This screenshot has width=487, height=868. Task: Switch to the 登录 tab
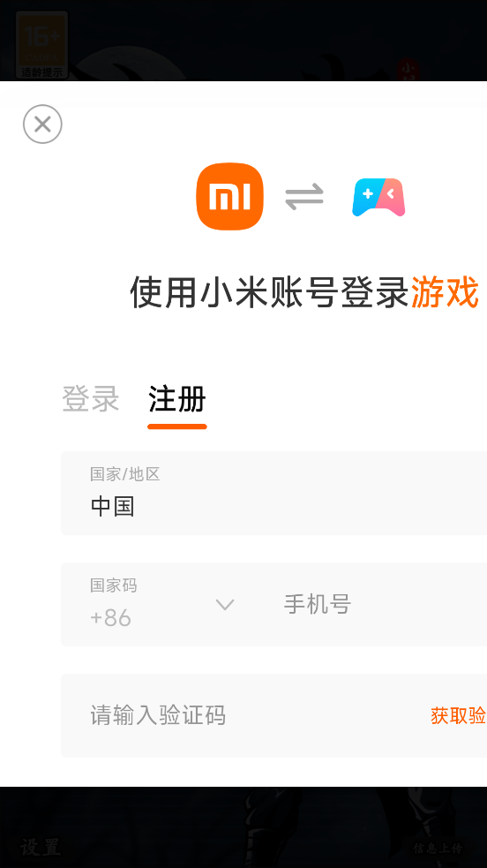[x=91, y=398]
